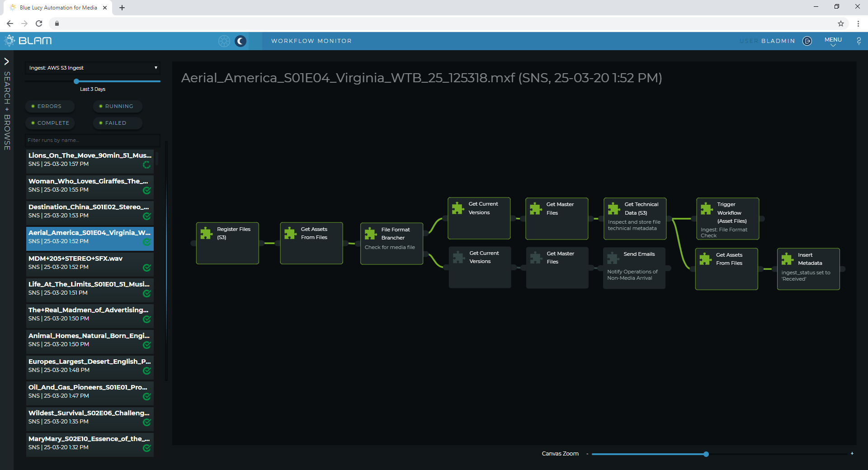Toggle the ERRORS status filter
Viewport: 868px width, 470px height.
click(49, 106)
